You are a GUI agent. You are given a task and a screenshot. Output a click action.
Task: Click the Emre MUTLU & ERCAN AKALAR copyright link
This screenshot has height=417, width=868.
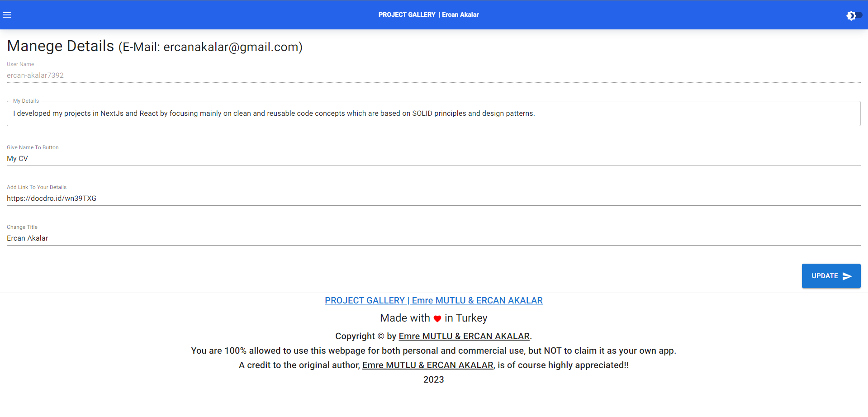pyautogui.click(x=464, y=336)
